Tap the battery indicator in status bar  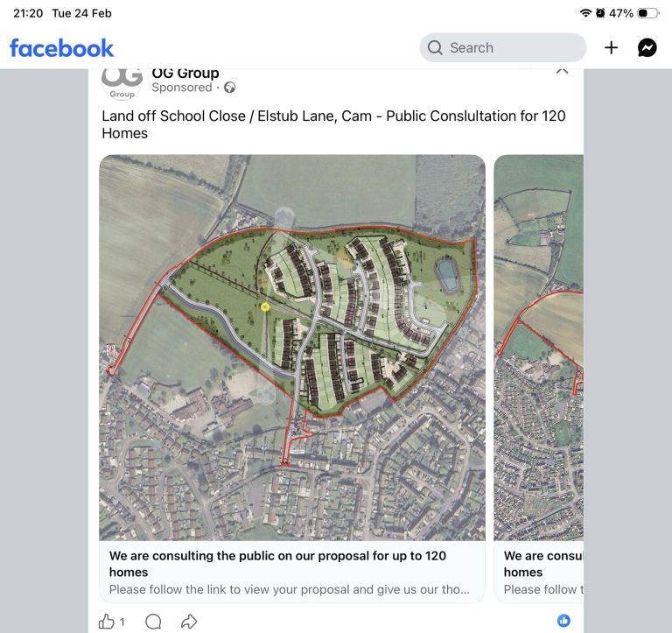click(647, 13)
